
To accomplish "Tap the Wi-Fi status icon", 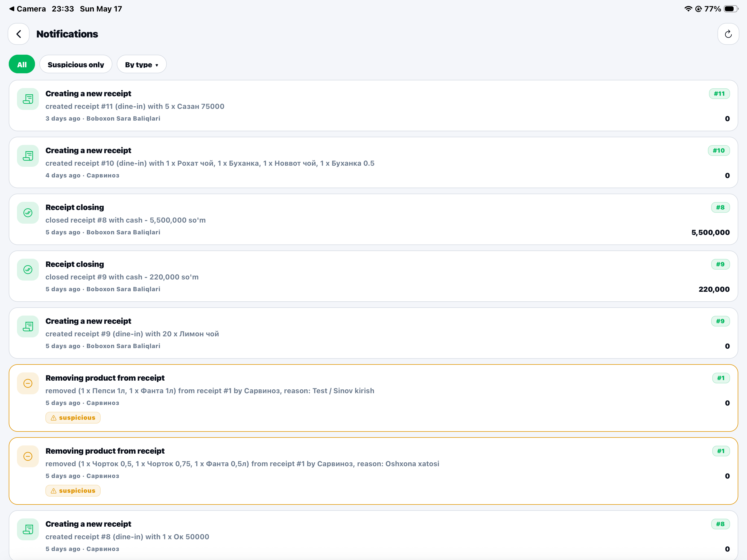I will (x=688, y=9).
